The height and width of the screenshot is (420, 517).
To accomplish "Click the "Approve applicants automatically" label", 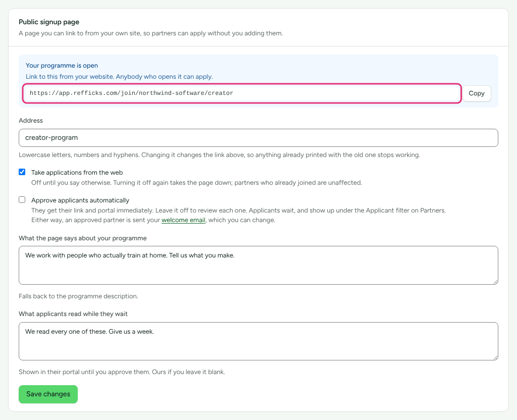I will click(80, 200).
